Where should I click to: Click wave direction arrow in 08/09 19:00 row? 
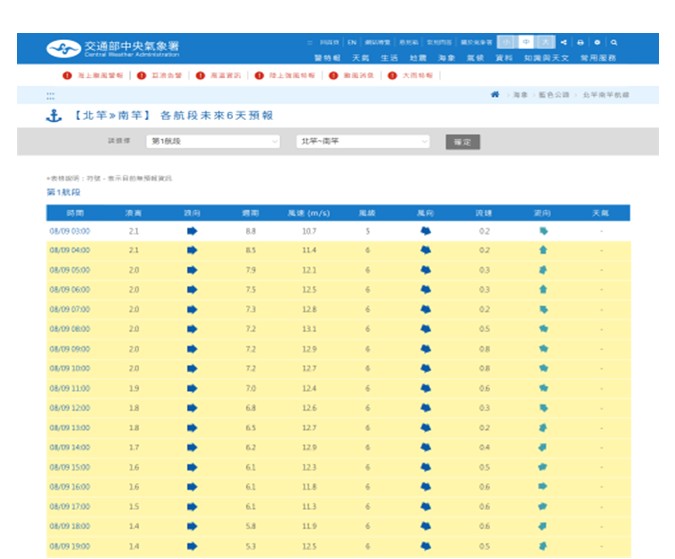click(x=192, y=546)
